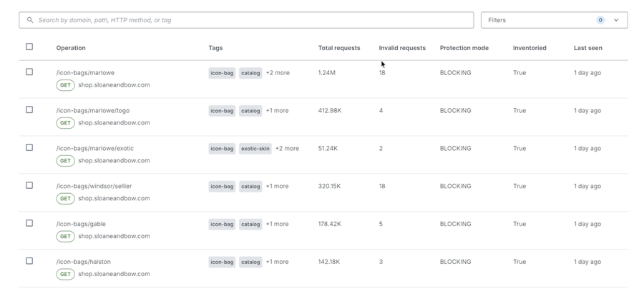
Task: Check the /icon-bags/halston row checkbox
Action: (29, 261)
